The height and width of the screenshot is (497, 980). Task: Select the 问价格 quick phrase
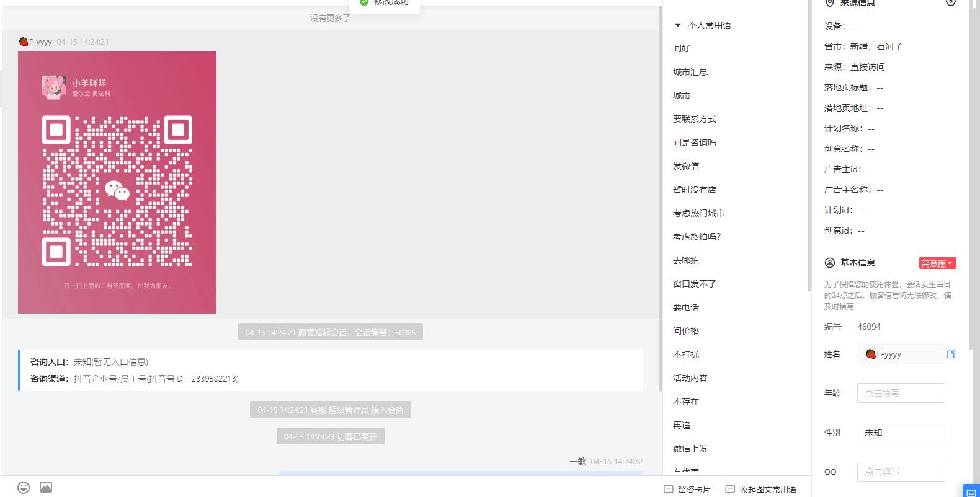(x=686, y=331)
